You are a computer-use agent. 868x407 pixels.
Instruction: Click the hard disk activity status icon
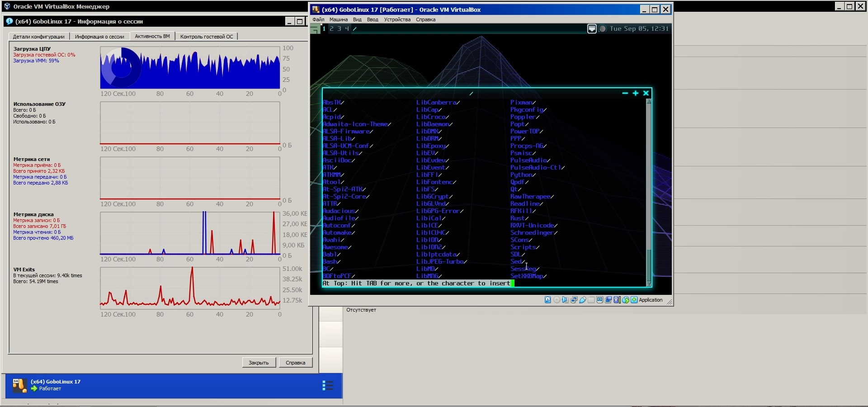click(548, 300)
